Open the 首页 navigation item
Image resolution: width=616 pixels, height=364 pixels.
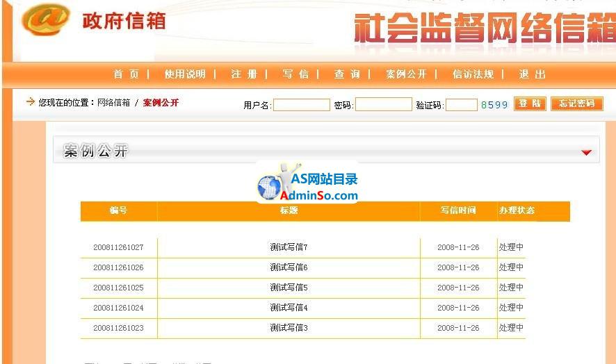point(127,74)
